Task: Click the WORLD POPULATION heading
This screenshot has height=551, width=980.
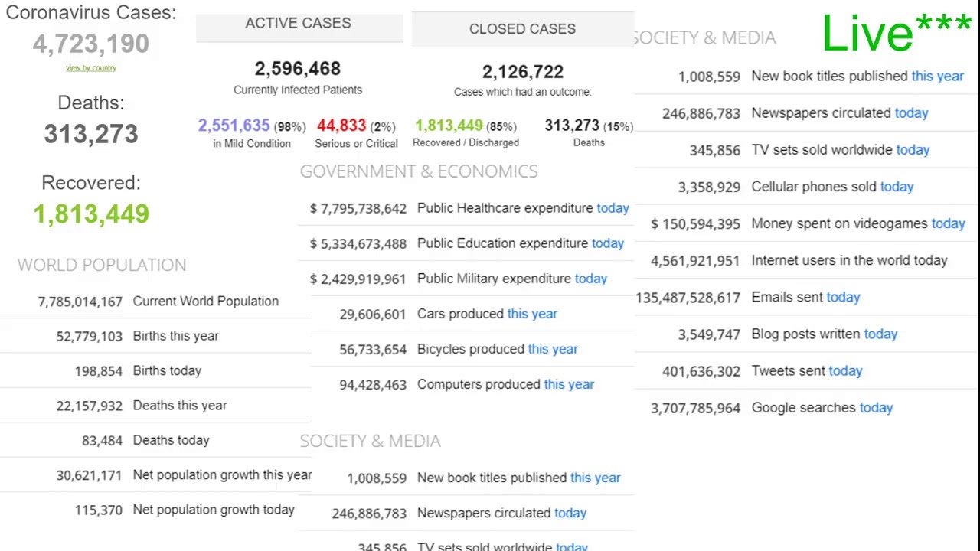Action: point(102,265)
